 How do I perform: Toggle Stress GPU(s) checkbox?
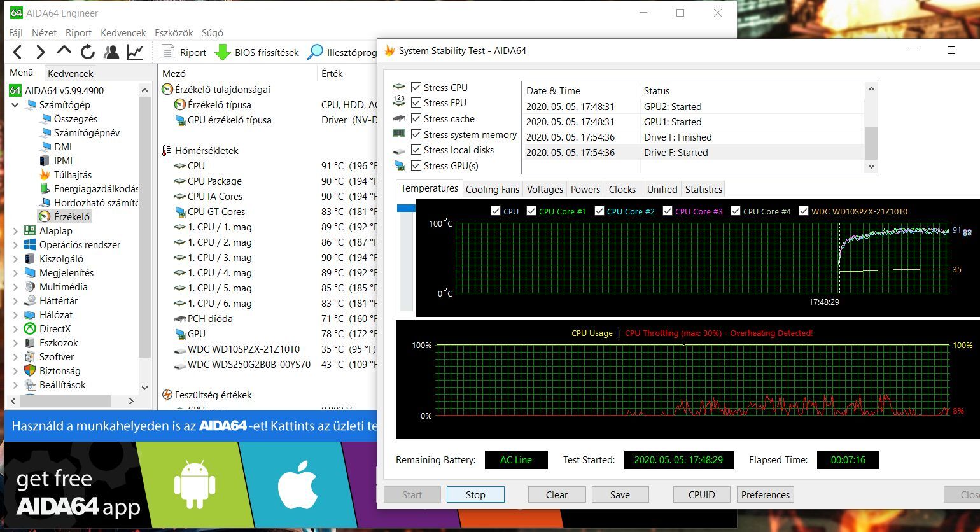click(x=416, y=165)
